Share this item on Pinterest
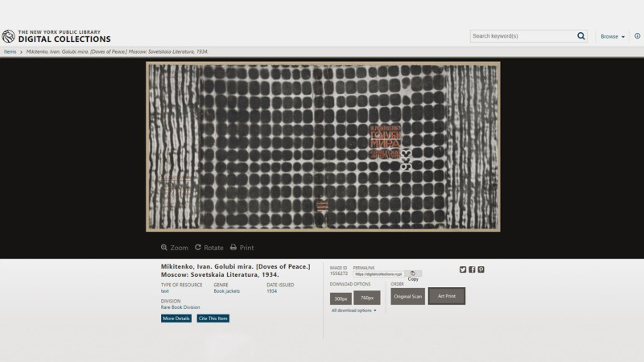This screenshot has width=644, height=362. (x=481, y=269)
